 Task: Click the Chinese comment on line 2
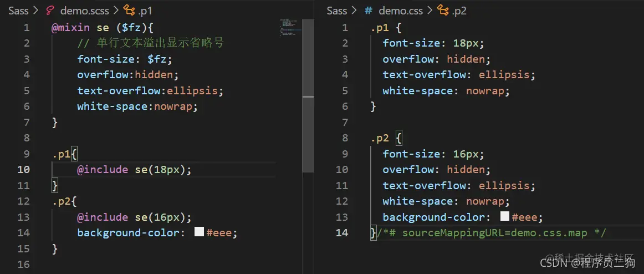pyautogui.click(x=150, y=43)
